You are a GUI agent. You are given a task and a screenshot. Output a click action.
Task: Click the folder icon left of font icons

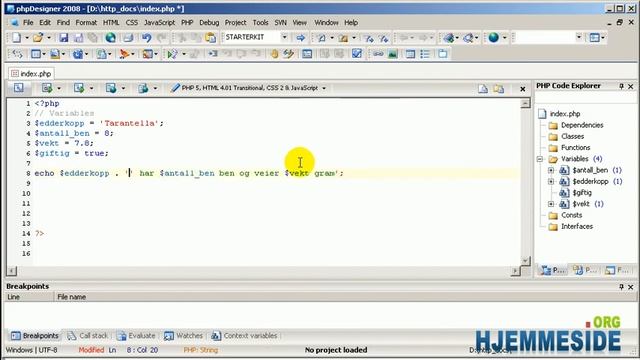click(x=343, y=38)
